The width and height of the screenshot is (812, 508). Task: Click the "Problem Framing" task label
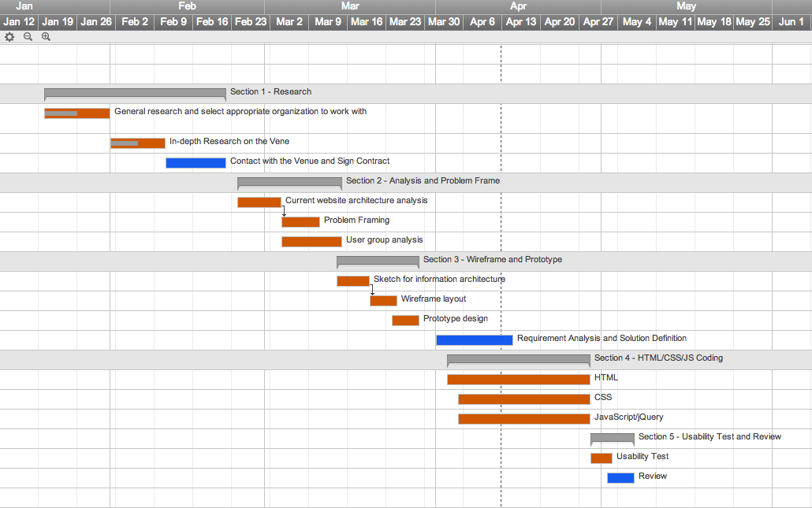pos(356,221)
